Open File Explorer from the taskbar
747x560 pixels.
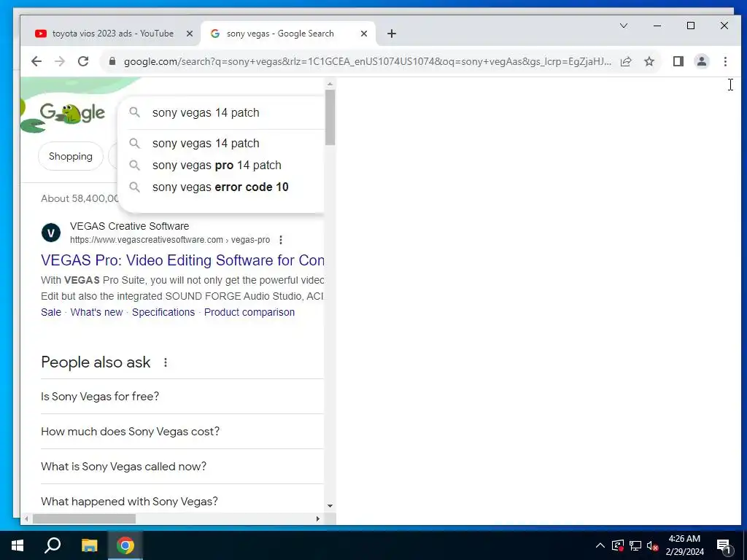click(x=89, y=545)
